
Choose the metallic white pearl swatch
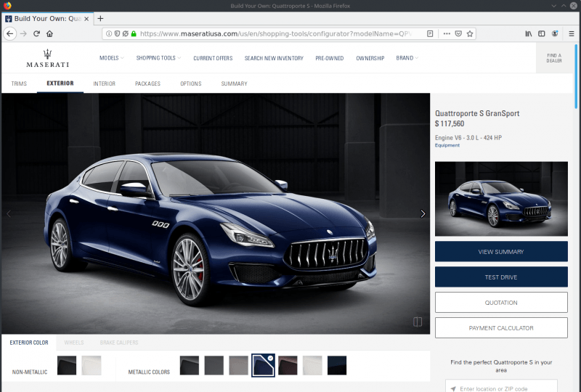(x=312, y=365)
